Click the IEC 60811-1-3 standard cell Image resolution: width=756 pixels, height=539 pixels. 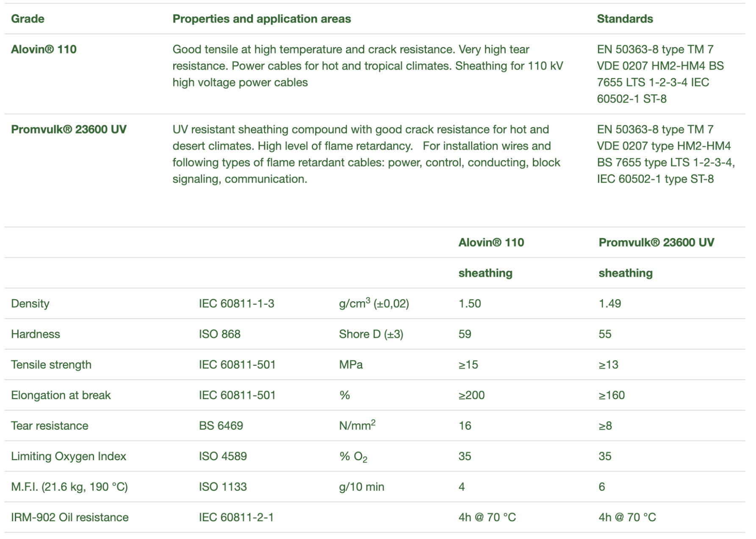pos(236,304)
